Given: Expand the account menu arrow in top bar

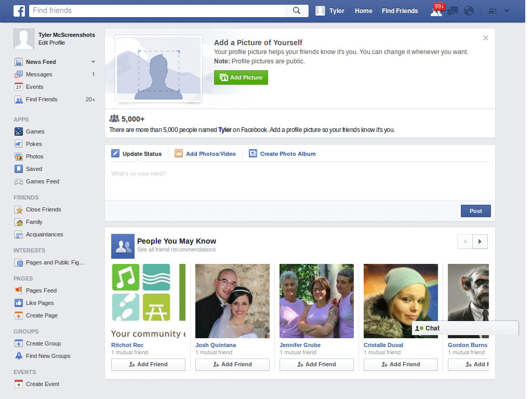Looking at the screenshot, I should coord(507,11).
